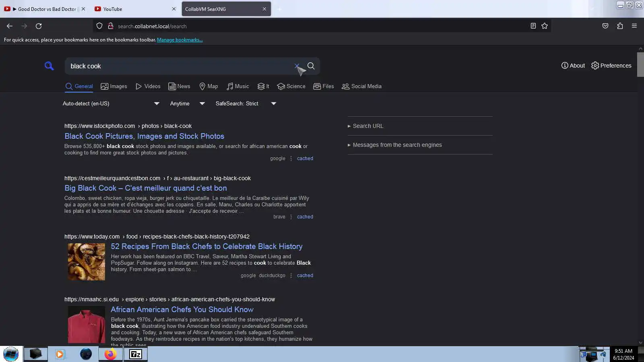644x362 pixels.
Task: Open the dark globe taskbar icon
Action: (86, 354)
